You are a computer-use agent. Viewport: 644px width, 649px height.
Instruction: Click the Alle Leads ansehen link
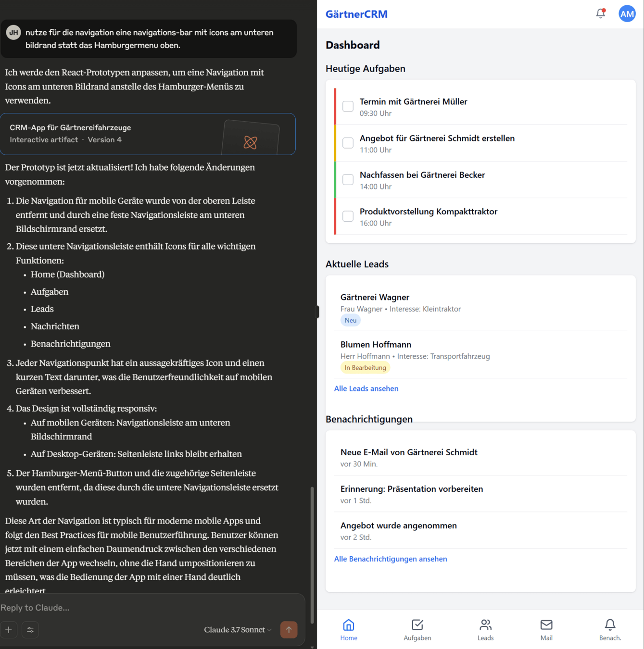366,388
